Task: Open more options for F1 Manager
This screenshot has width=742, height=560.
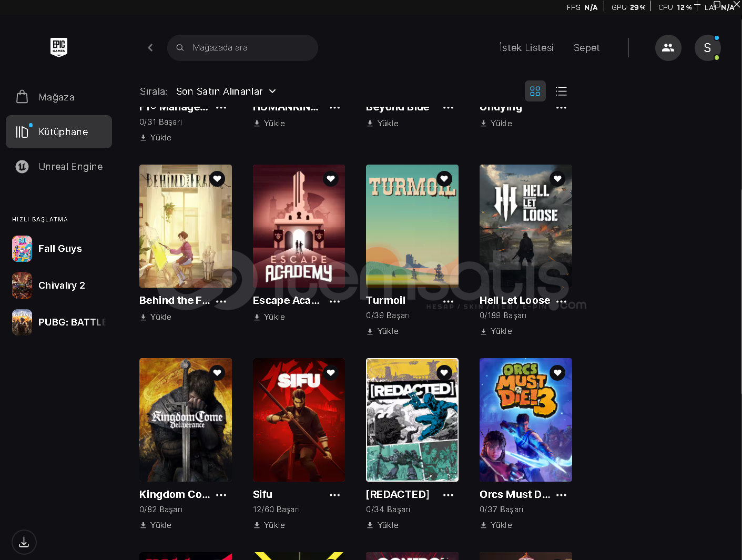Action: pyautogui.click(x=221, y=107)
